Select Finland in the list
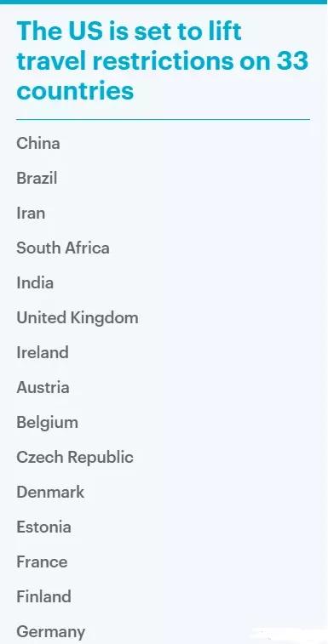 pos(43,596)
